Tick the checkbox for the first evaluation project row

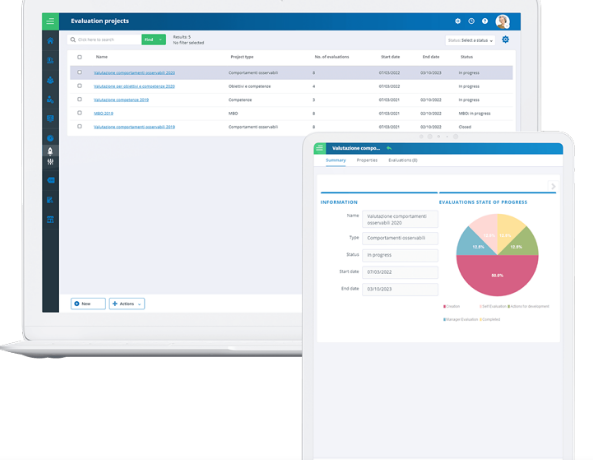tap(79, 72)
